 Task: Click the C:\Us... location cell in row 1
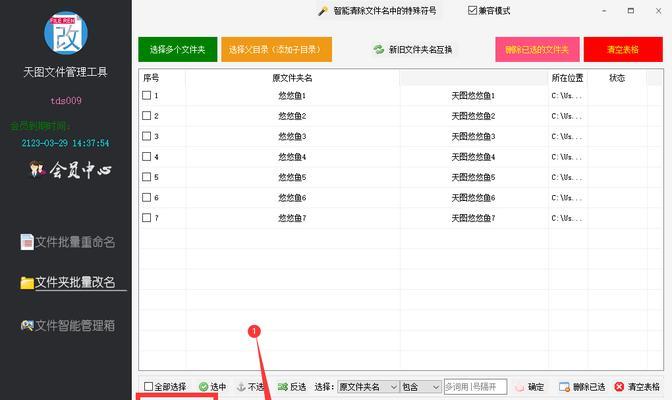[567, 96]
